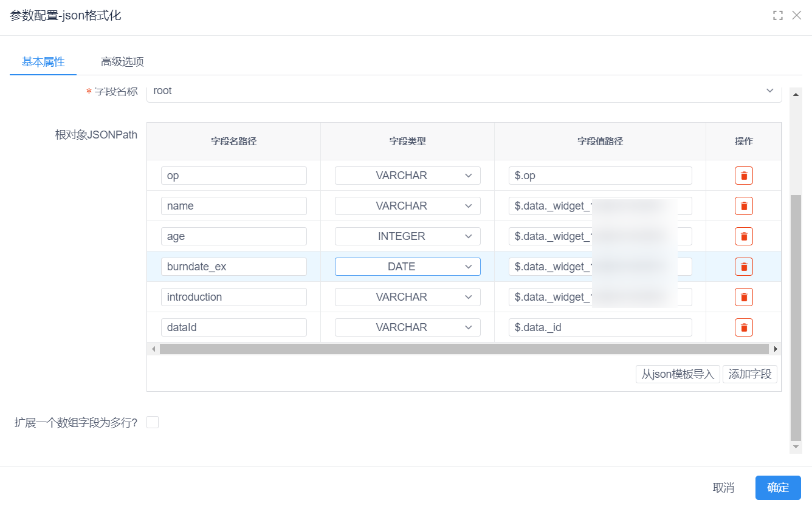812x506 pixels.
Task: Enable 扩展一个数组字段为多行 checkbox
Action: [153, 422]
